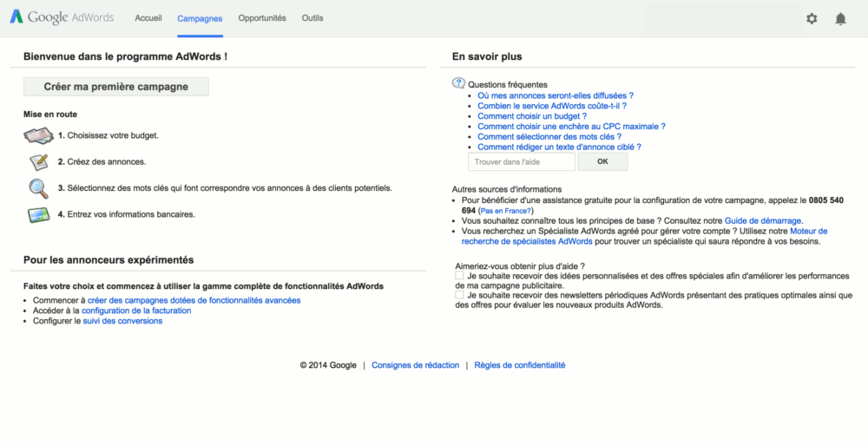Viewport: 868px width, 445px height.
Task: Click the budget money icon for step 1
Action: 39,135
